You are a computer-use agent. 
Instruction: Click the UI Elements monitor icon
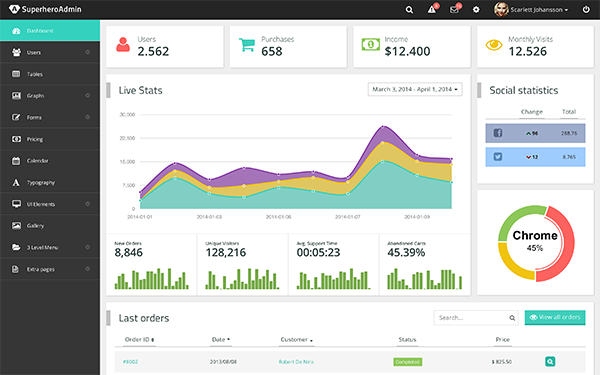(x=16, y=204)
